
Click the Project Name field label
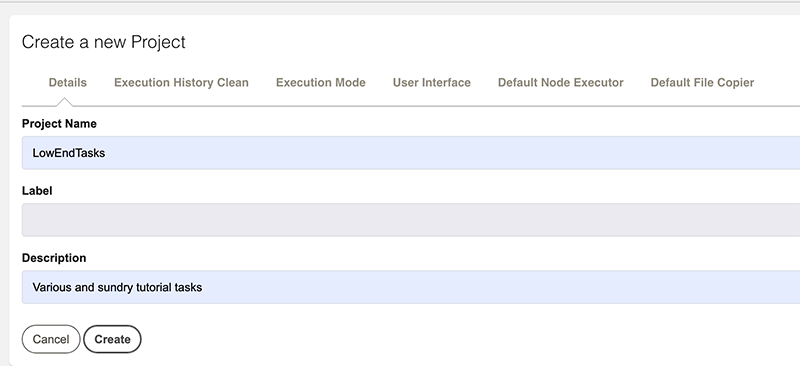coord(59,124)
